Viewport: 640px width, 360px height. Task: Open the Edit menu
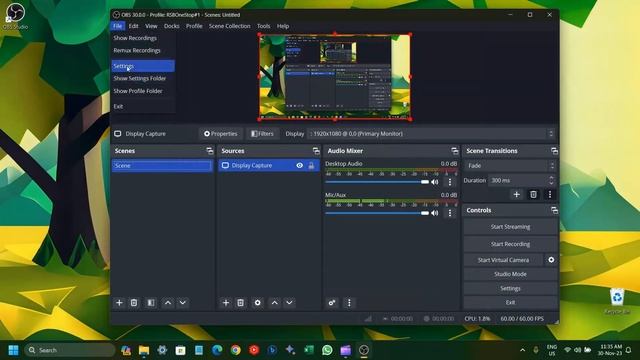coord(133,26)
